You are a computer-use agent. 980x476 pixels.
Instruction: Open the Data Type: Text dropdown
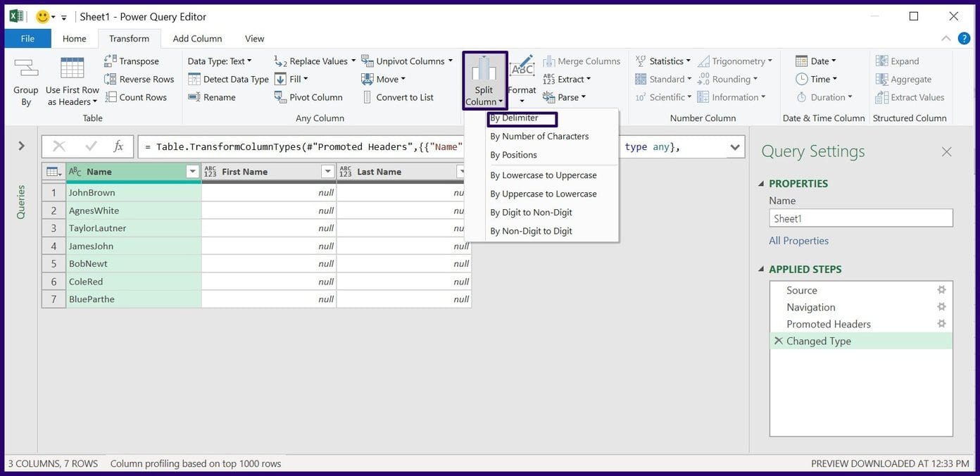pos(220,61)
